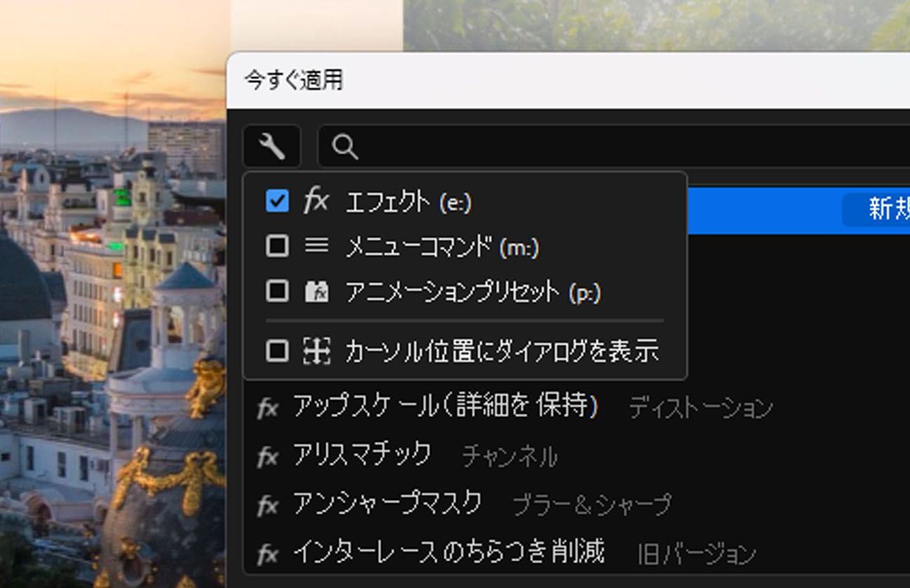910x588 pixels.
Task: Select the メニューコマンド (m:) menu label
Action: point(442,246)
